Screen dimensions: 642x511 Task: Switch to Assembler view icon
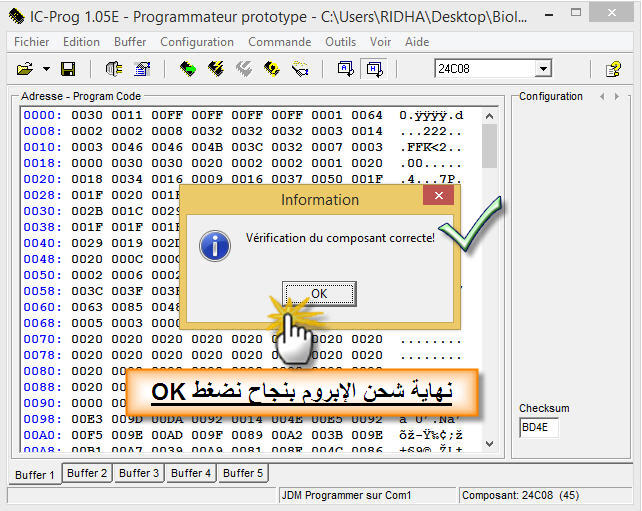pos(345,69)
